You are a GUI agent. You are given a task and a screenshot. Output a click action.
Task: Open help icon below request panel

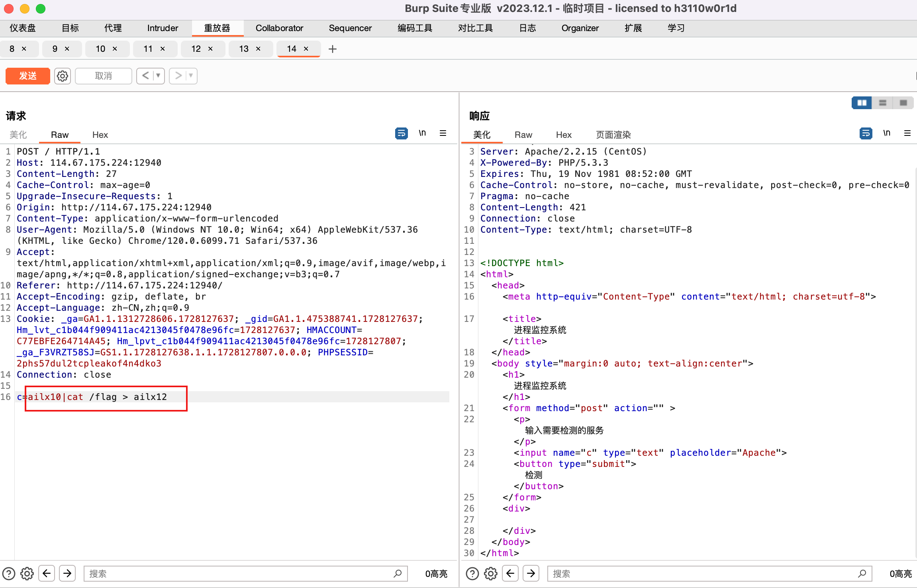pyautogui.click(x=9, y=574)
